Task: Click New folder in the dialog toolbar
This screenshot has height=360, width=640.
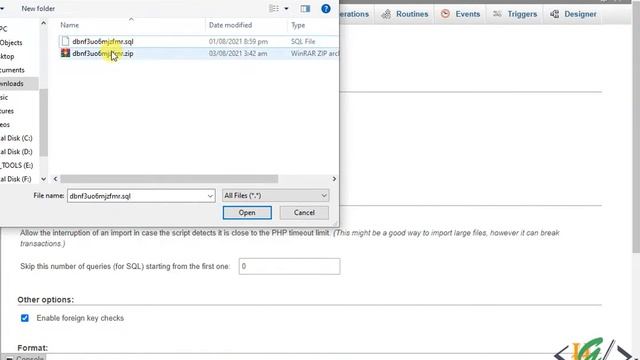Action: pyautogui.click(x=38, y=8)
